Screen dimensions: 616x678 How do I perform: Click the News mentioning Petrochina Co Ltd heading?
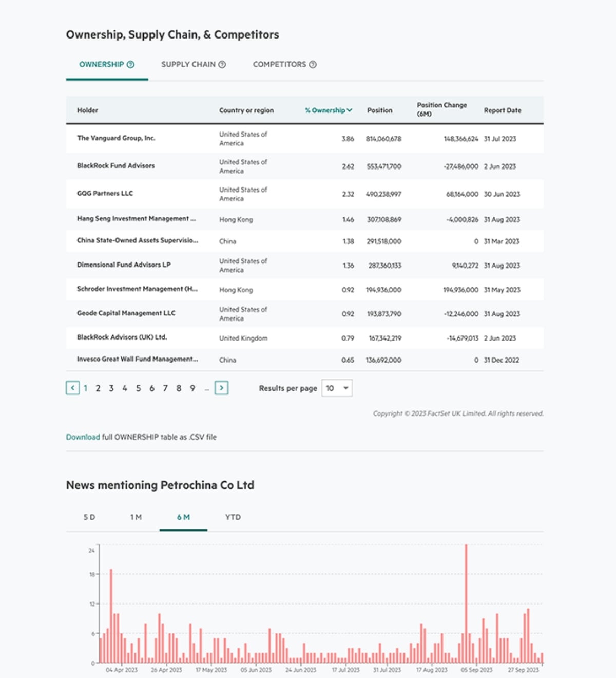click(160, 485)
